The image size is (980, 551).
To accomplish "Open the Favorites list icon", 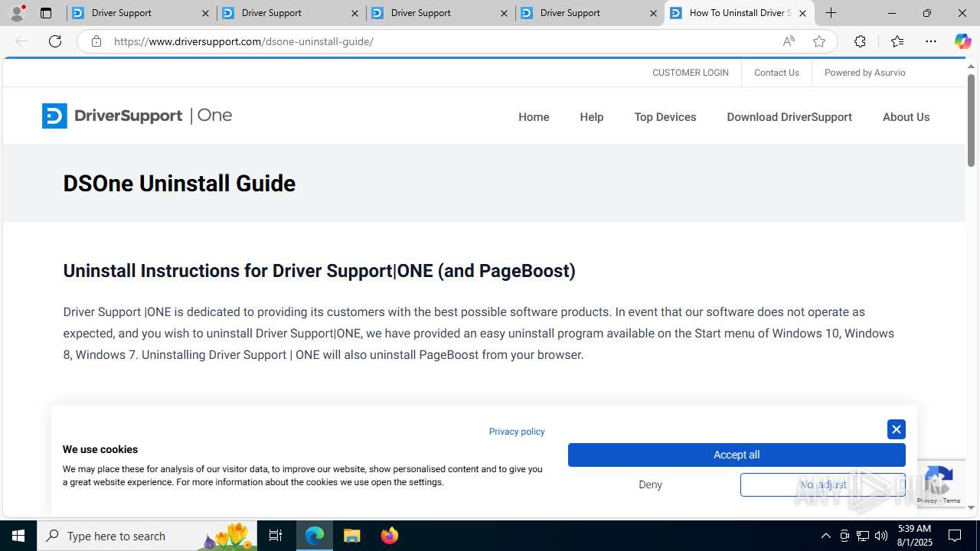I will coord(897,41).
